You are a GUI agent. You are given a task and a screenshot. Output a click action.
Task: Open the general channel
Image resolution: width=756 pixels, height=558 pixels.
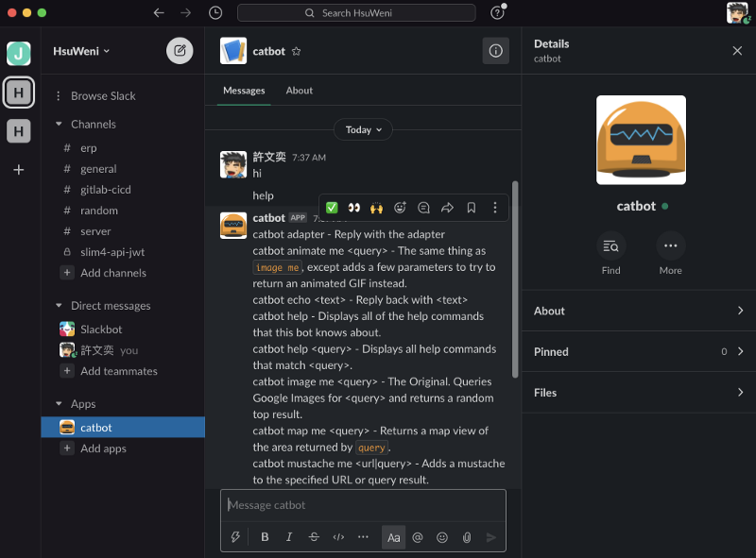pos(123,169)
